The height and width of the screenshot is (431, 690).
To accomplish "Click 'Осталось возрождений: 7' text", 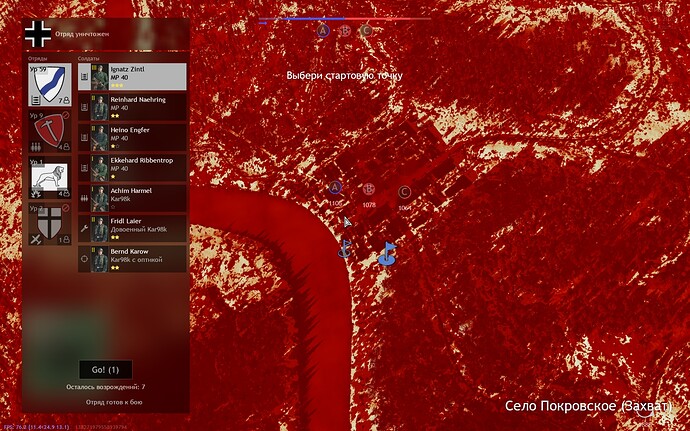I will point(106,387).
